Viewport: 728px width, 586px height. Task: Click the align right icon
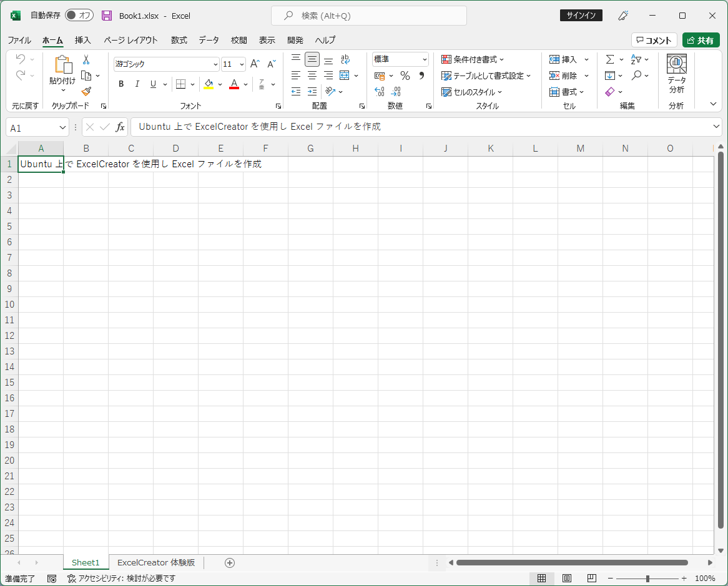click(x=328, y=75)
